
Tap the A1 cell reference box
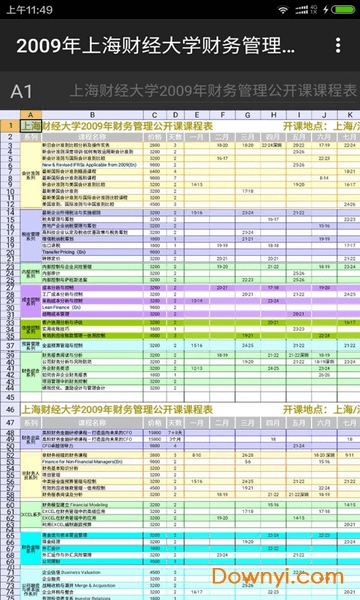22,91
